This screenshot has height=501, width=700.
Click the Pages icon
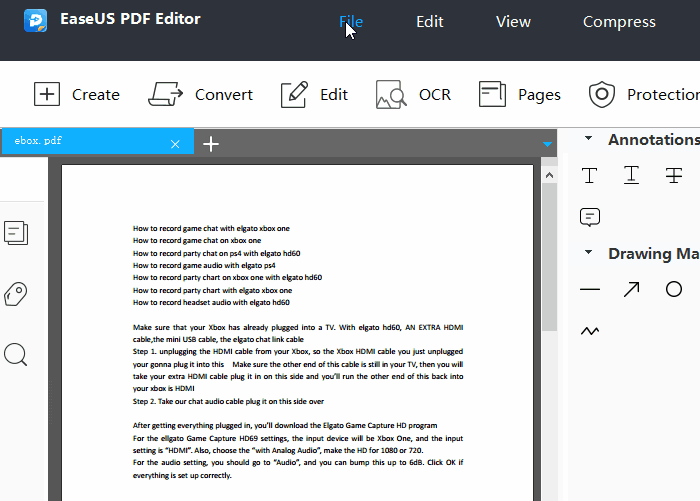click(x=492, y=94)
